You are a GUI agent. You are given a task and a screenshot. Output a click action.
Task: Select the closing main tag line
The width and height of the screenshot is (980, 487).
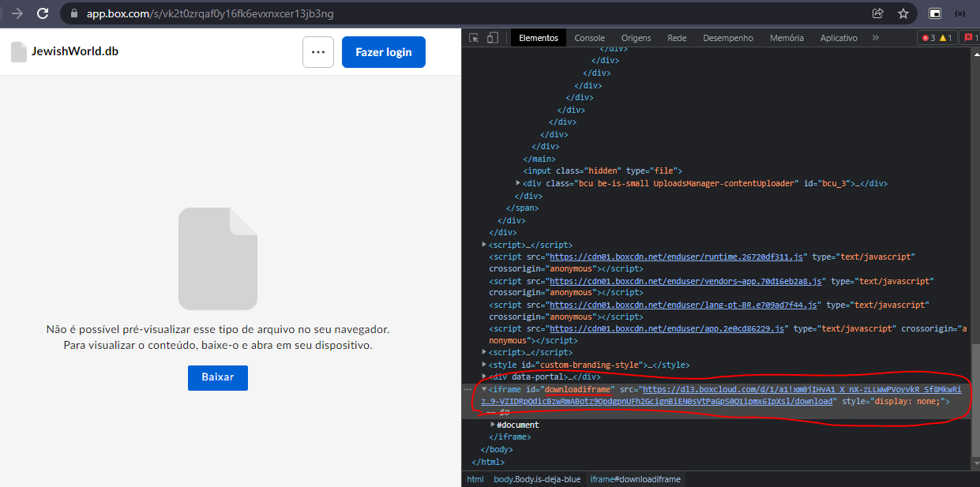(539, 159)
